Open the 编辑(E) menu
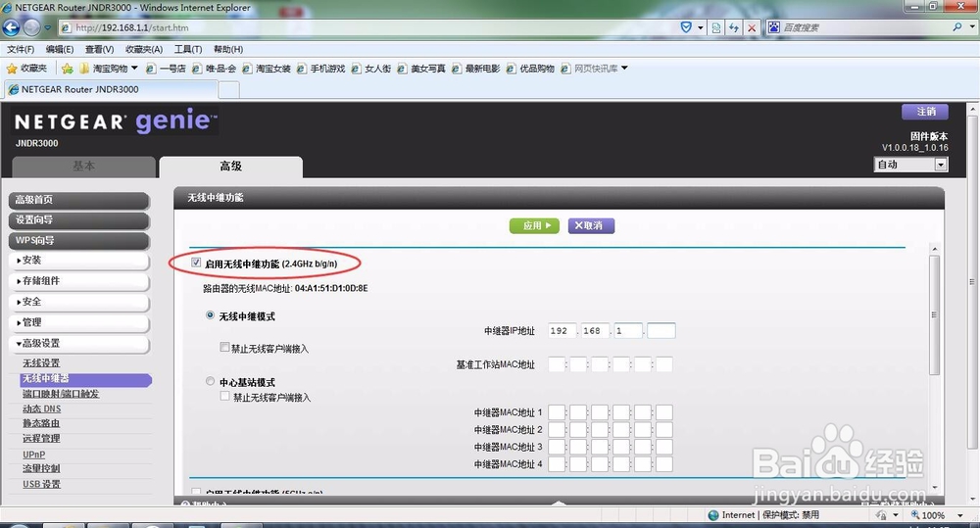Image resolution: width=980 pixels, height=528 pixels. [60, 49]
